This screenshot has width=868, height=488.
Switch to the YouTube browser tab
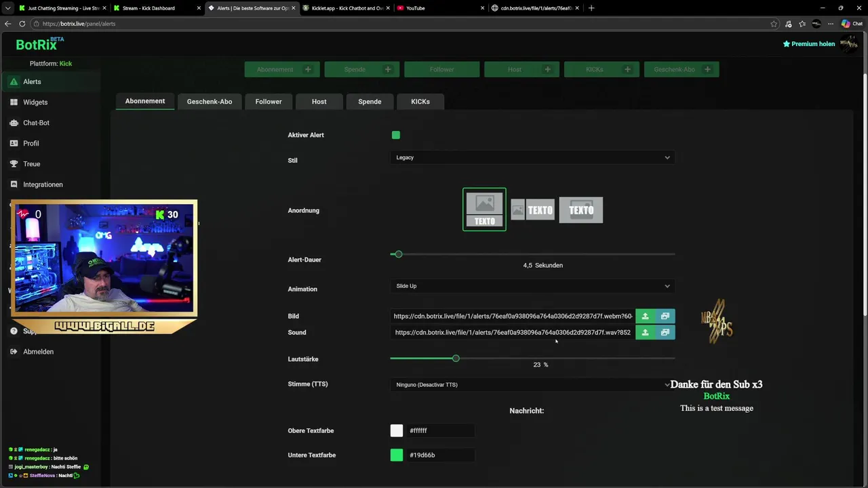438,8
